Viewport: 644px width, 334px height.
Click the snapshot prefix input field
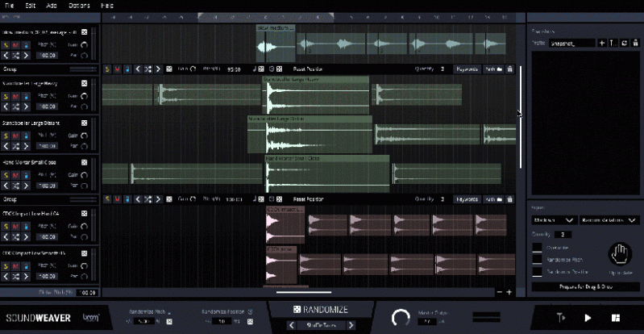pos(571,44)
